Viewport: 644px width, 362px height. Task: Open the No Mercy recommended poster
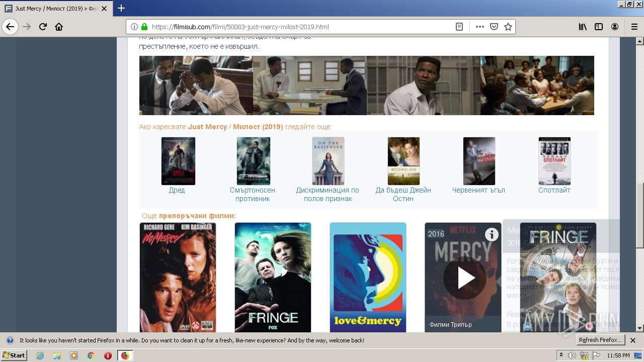178,277
